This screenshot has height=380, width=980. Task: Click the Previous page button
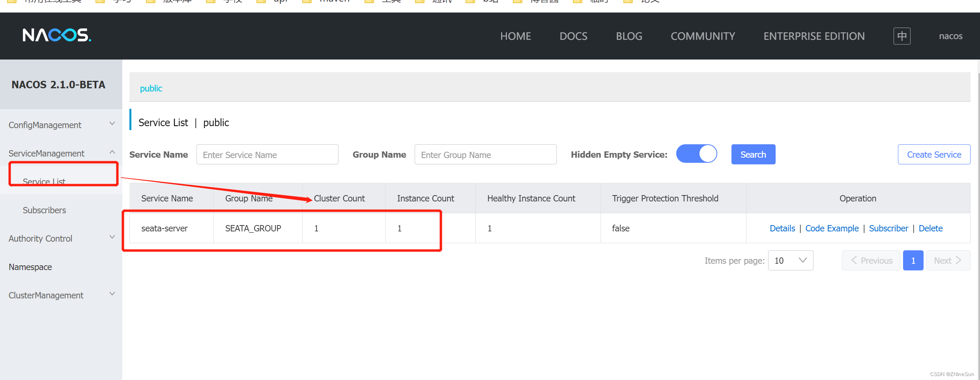871,261
